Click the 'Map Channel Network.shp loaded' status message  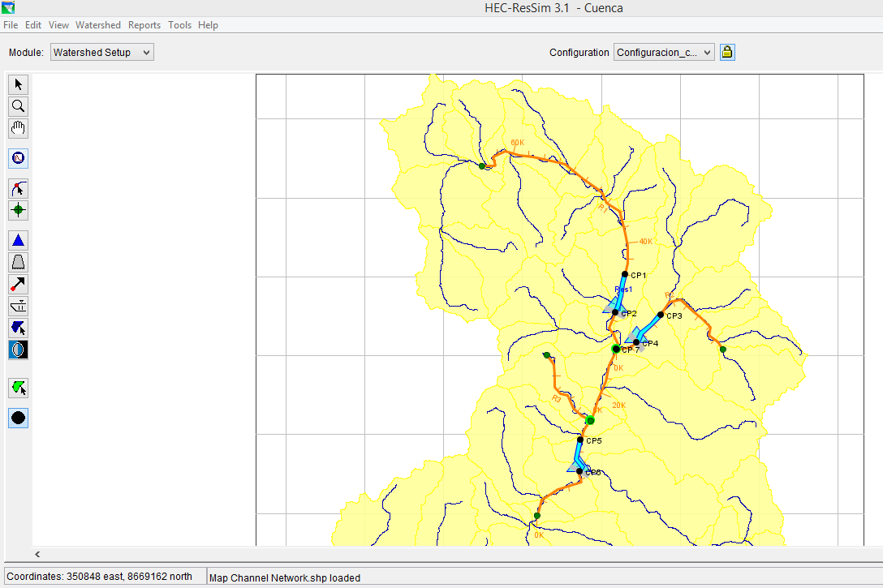click(x=284, y=578)
